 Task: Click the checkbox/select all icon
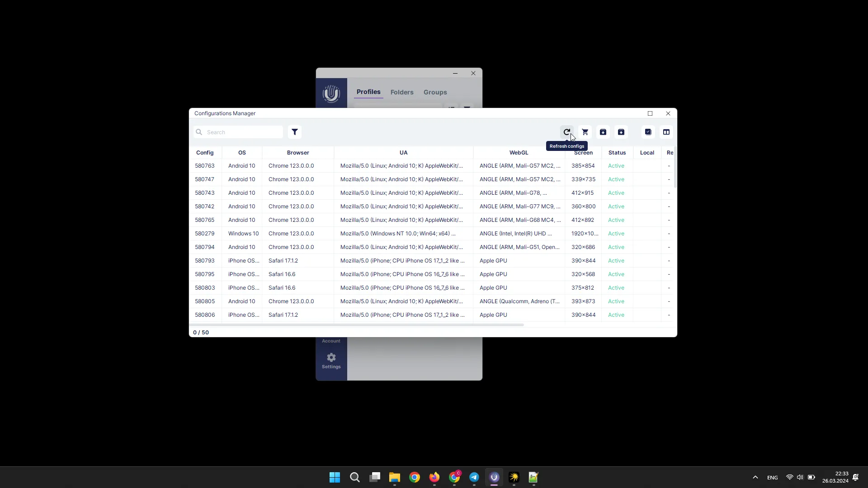point(648,131)
